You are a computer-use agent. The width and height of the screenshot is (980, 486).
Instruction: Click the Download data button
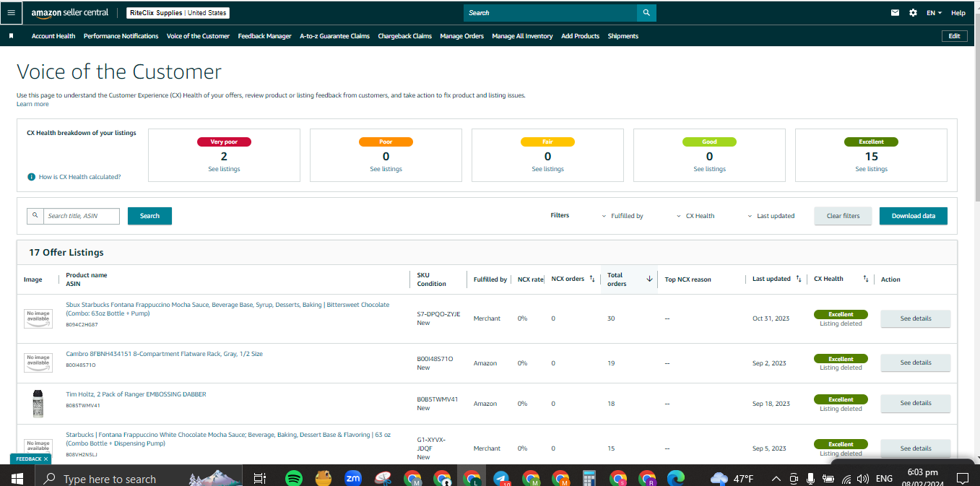point(914,216)
